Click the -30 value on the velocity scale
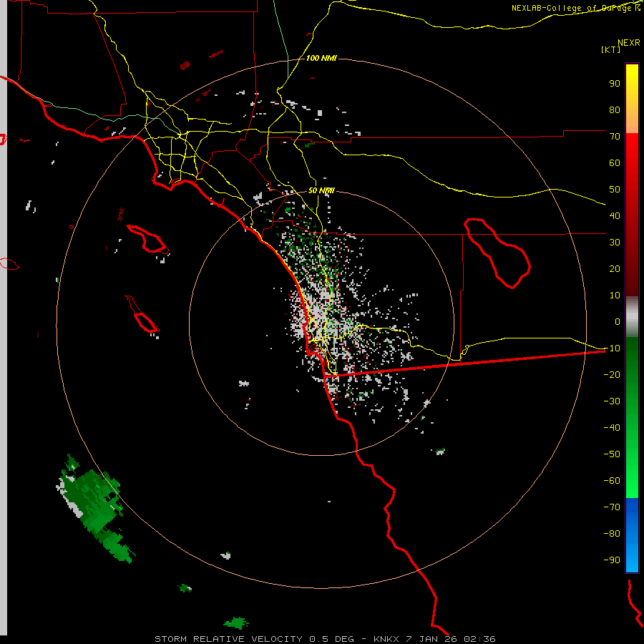The height and width of the screenshot is (644, 644). pyautogui.click(x=612, y=401)
